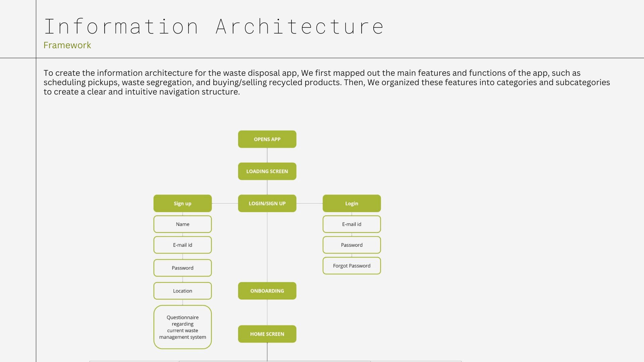Click the connector line between LOGIN/SIGN UP and Login
Image resolution: width=644 pixels, height=362 pixels.
coord(309,203)
